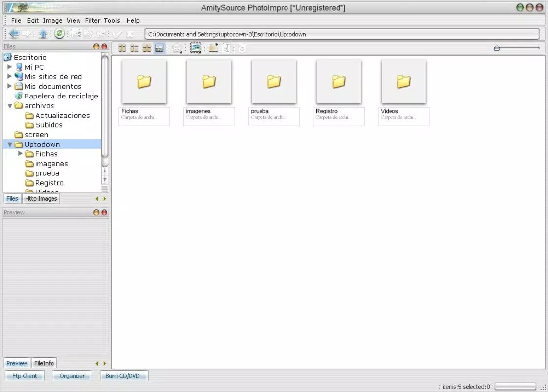
Task: Close the Files panel with red button
Action: pyautogui.click(x=104, y=46)
